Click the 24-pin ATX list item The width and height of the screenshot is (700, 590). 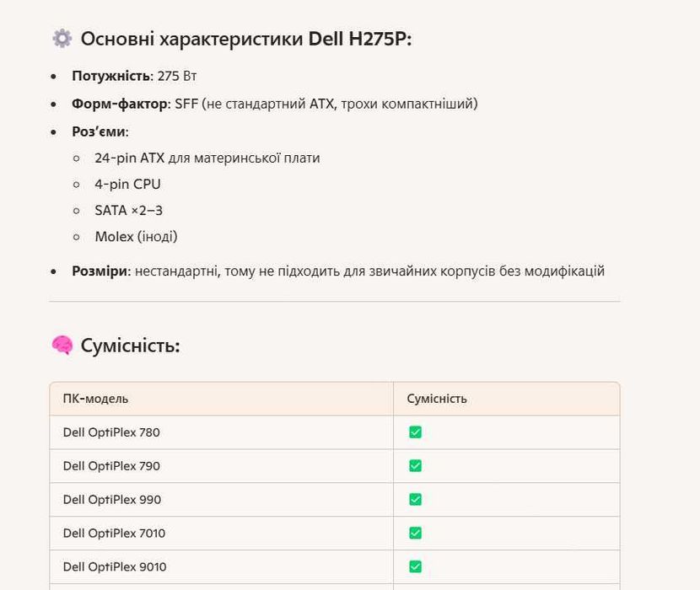207,158
